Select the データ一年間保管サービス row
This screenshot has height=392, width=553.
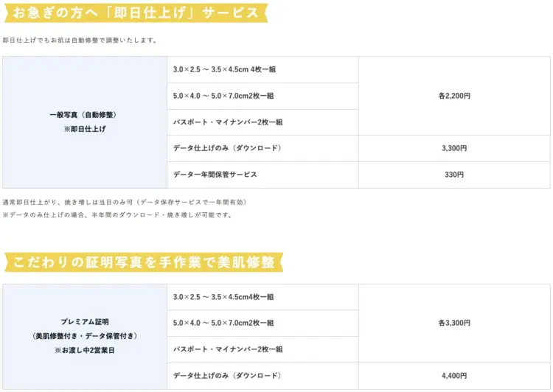click(x=215, y=175)
